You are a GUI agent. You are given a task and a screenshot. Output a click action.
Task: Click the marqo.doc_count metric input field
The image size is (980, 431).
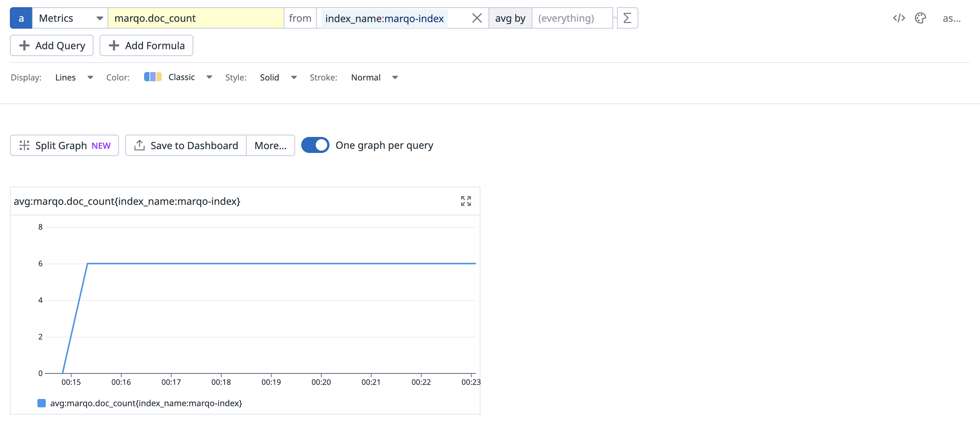(196, 18)
